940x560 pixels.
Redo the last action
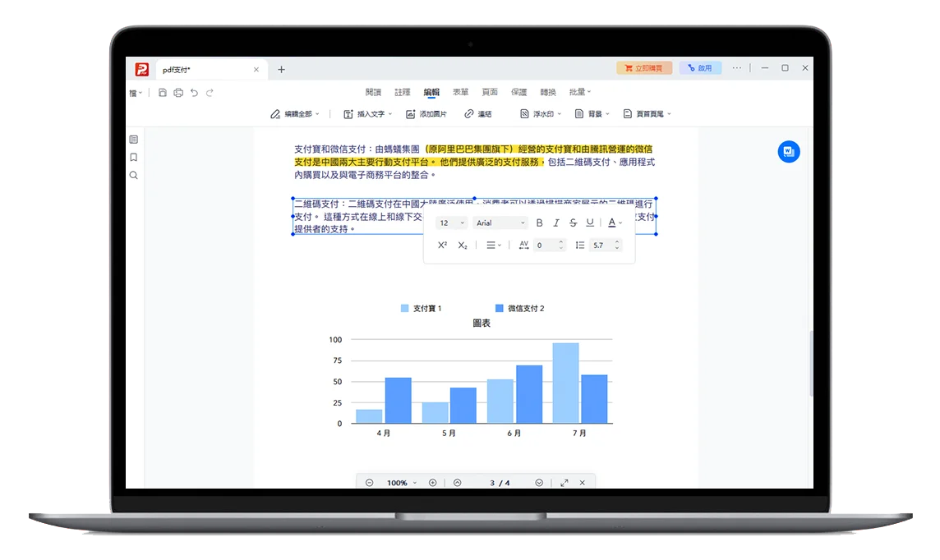pyautogui.click(x=210, y=93)
